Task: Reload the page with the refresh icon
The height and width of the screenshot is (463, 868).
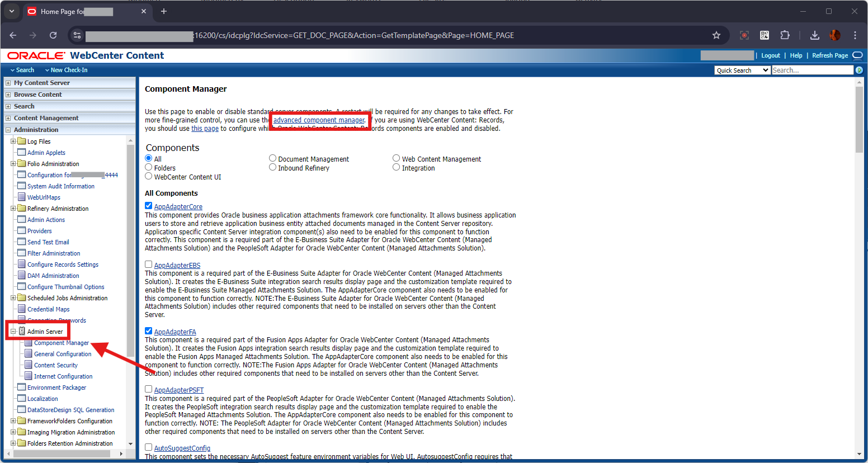Action: 53,35
